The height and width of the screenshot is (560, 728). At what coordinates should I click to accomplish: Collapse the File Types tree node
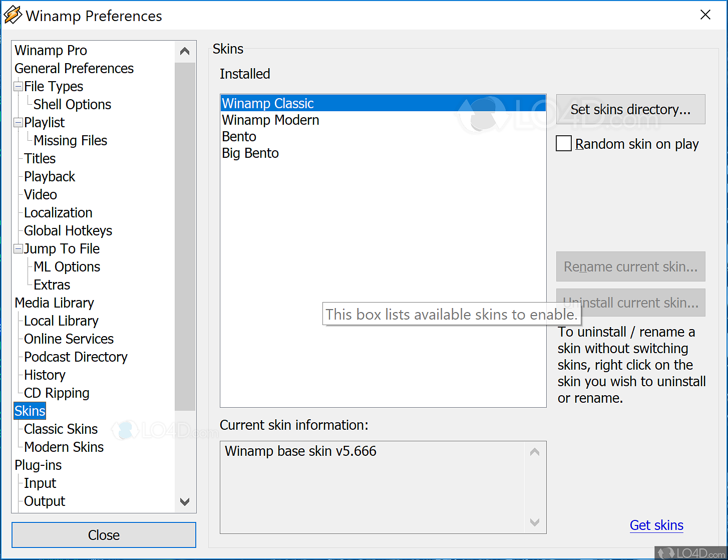19,87
